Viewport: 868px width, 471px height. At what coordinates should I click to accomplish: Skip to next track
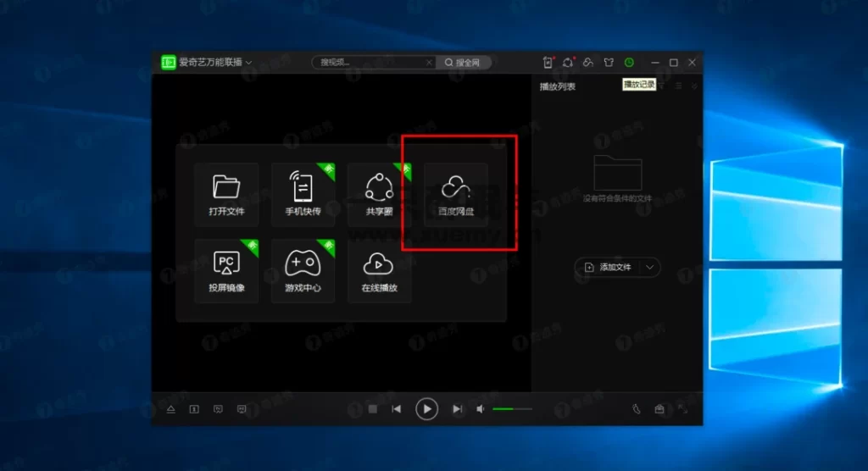[457, 409]
